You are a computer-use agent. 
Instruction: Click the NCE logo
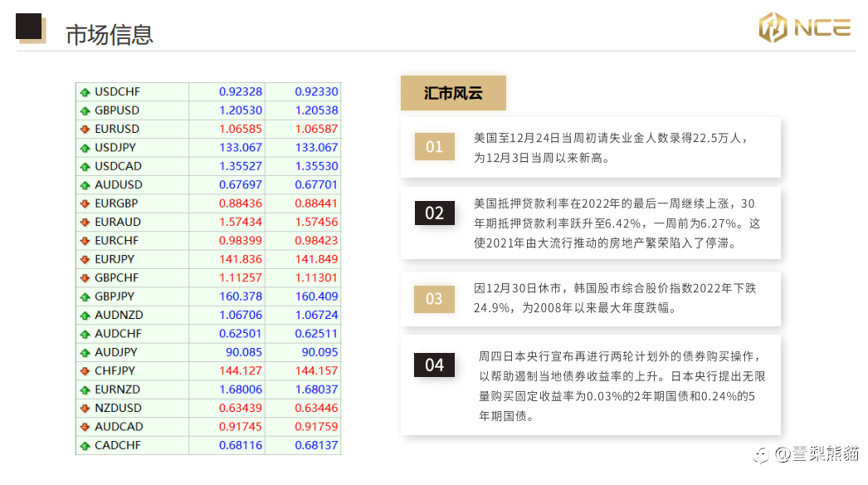[804, 27]
